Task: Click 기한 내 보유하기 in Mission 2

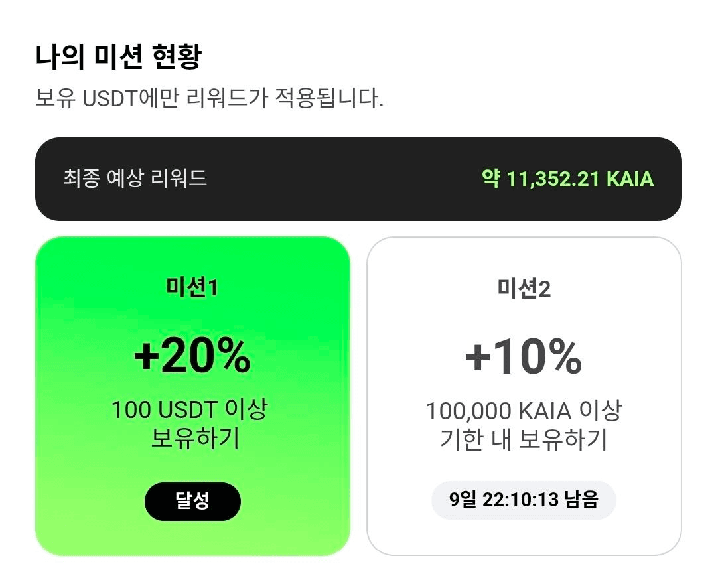Action: point(524,439)
